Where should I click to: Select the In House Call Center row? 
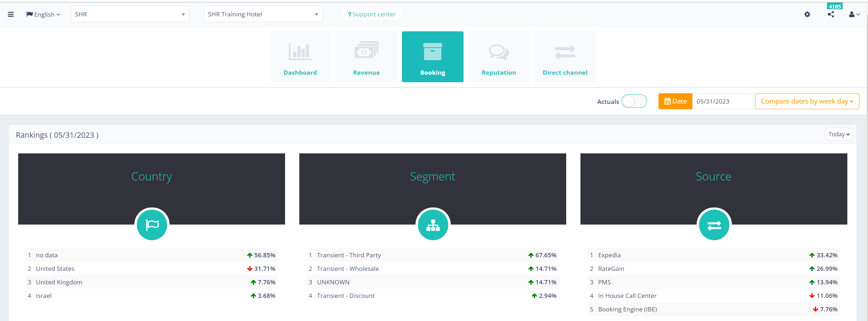(714, 296)
